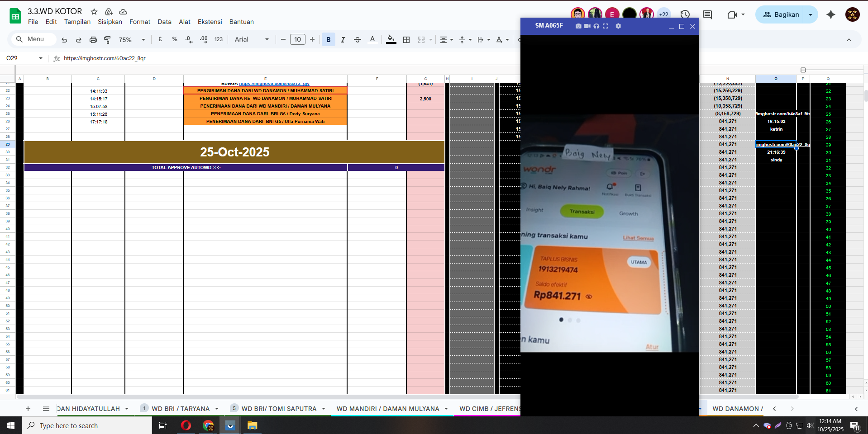Image resolution: width=868 pixels, height=434 pixels.
Task: Decrease decimal places
Action: coord(189,39)
